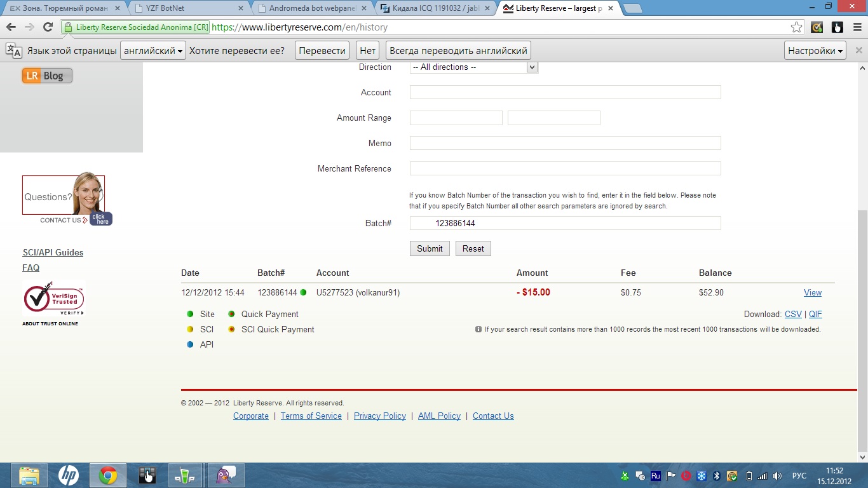Click the Bluetooth tray icon
This screenshot has width=868, height=488.
[717, 476]
